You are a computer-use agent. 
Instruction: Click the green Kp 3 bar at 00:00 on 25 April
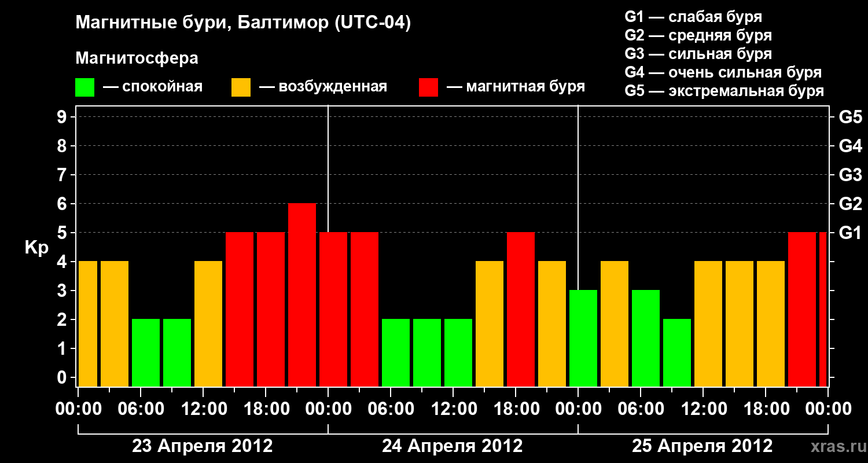pos(583,338)
